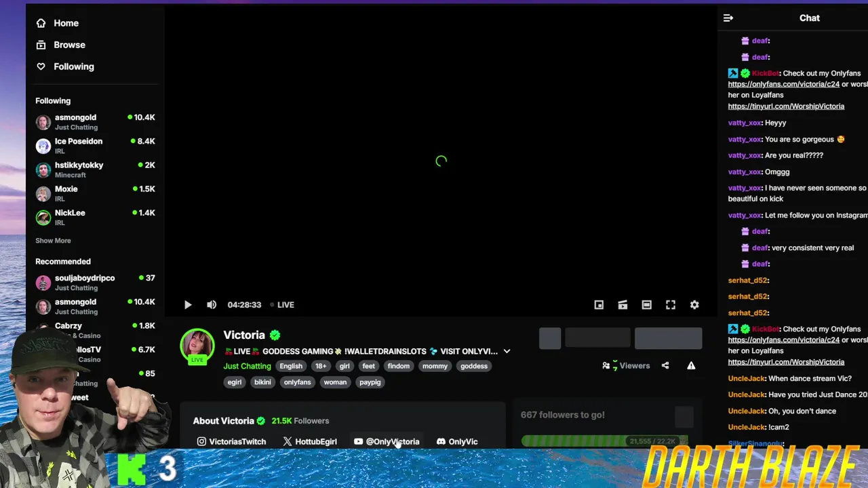Select the 18+ tag
868x488 pixels.
321,366
